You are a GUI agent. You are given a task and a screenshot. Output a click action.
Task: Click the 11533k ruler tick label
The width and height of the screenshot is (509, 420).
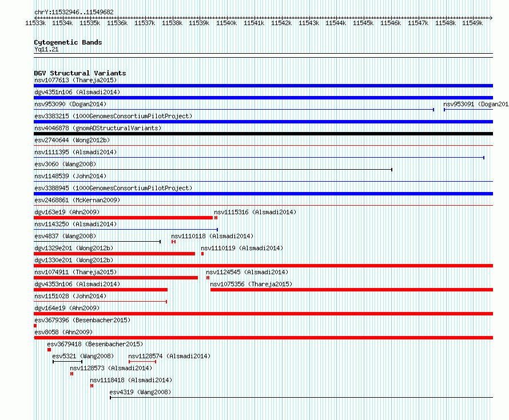click(x=35, y=23)
